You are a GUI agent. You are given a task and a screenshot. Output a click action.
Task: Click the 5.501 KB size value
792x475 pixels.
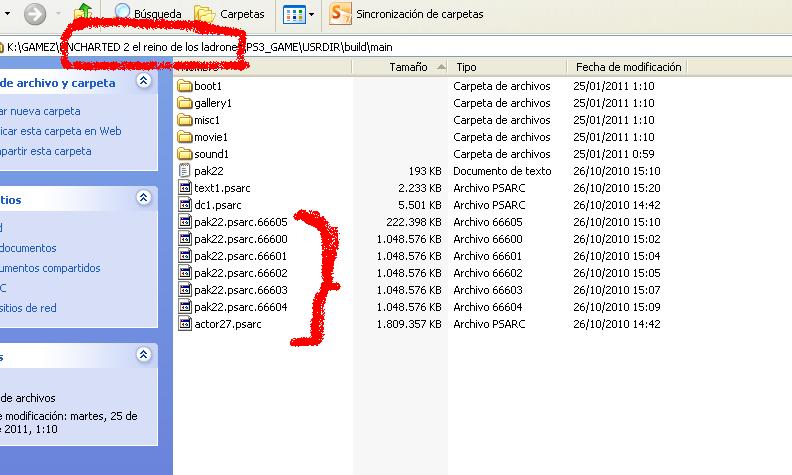click(x=419, y=205)
